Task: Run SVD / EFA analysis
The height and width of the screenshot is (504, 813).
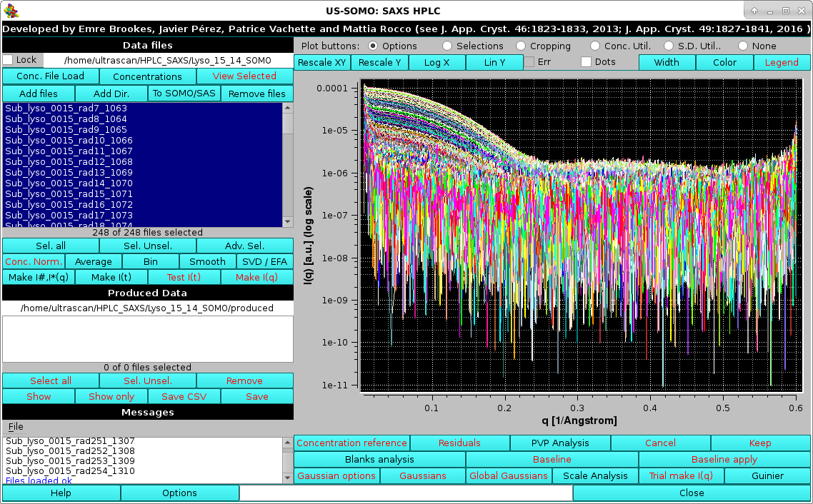Action: tap(264, 261)
